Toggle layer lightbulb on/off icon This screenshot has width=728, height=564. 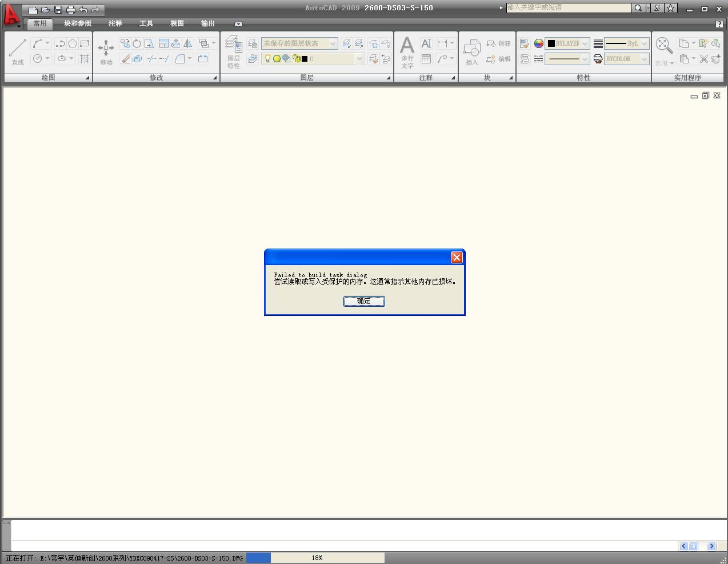pos(267,58)
